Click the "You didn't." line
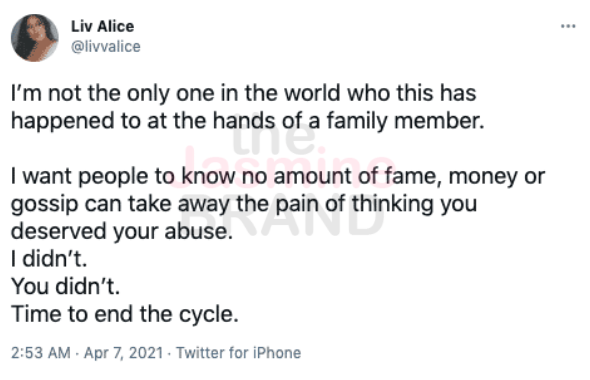 65,286
